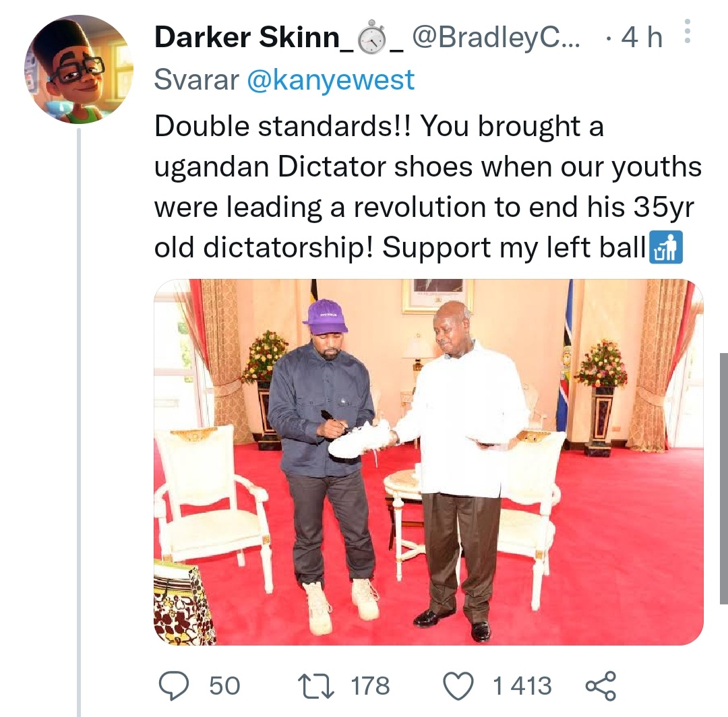Image resolution: width=728 pixels, height=717 pixels.
Task: Click the like count 1 413
Action: coord(522,686)
